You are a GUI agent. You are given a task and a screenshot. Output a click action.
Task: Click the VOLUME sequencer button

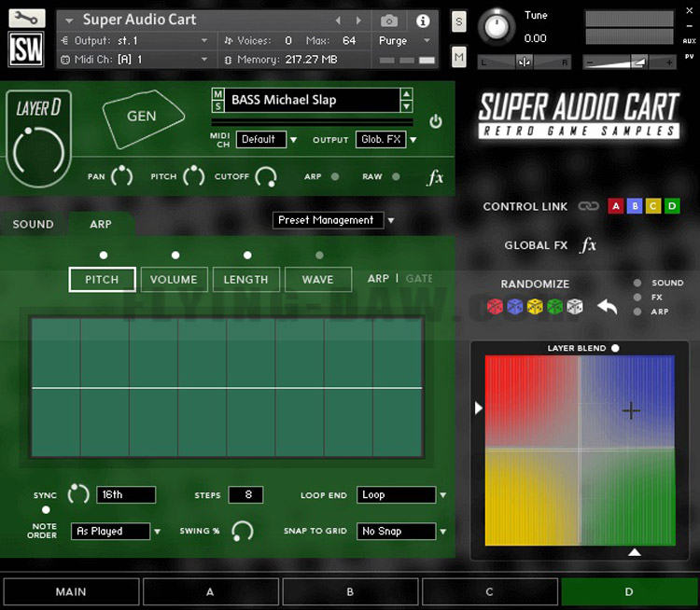pyautogui.click(x=174, y=279)
